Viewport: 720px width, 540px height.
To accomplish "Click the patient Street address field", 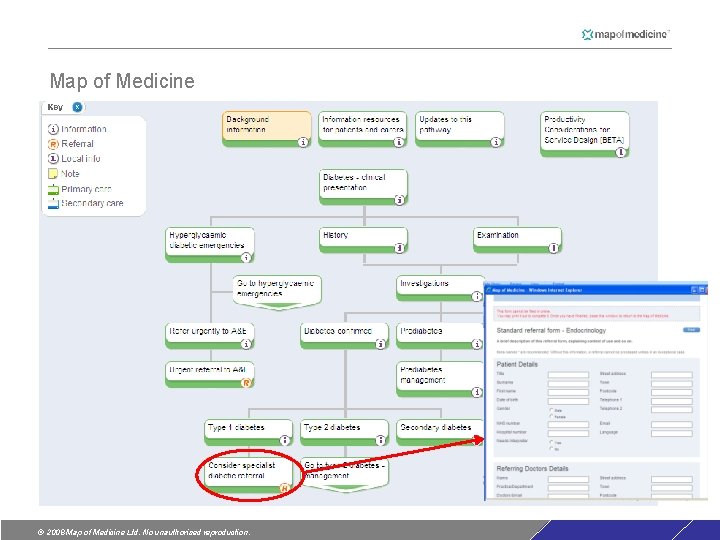I will [672, 375].
